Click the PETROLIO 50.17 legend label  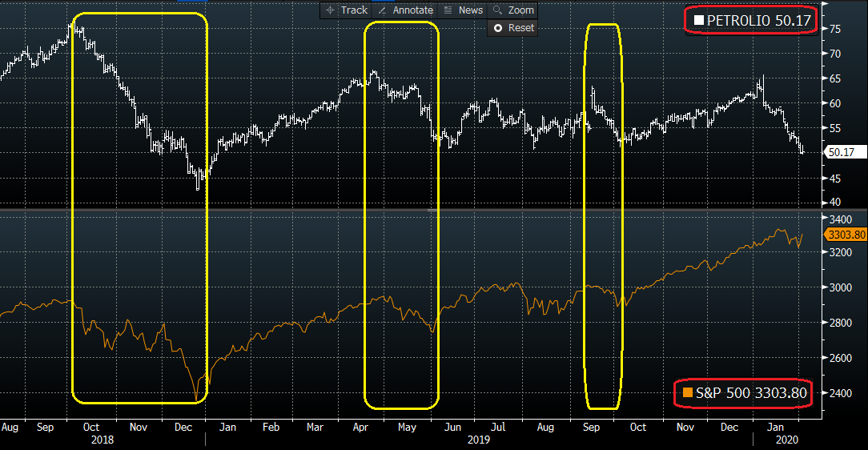(758, 21)
